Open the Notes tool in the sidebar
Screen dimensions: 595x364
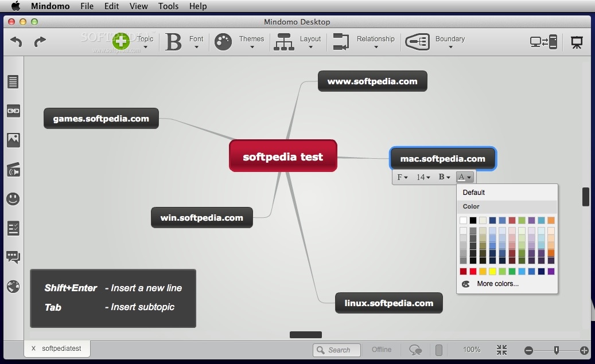point(13,81)
